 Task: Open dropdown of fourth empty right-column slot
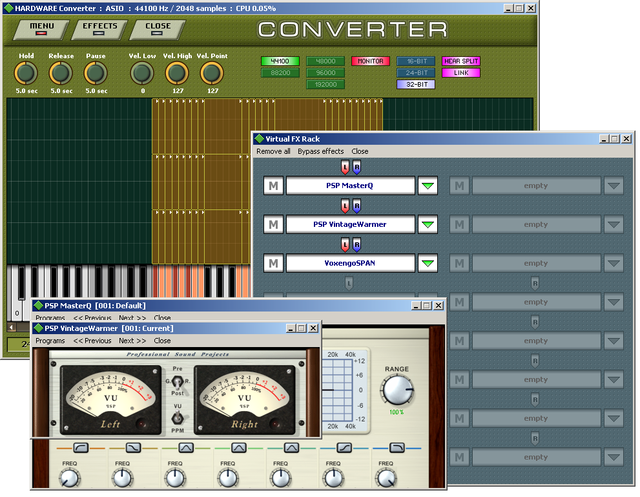point(613,302)
